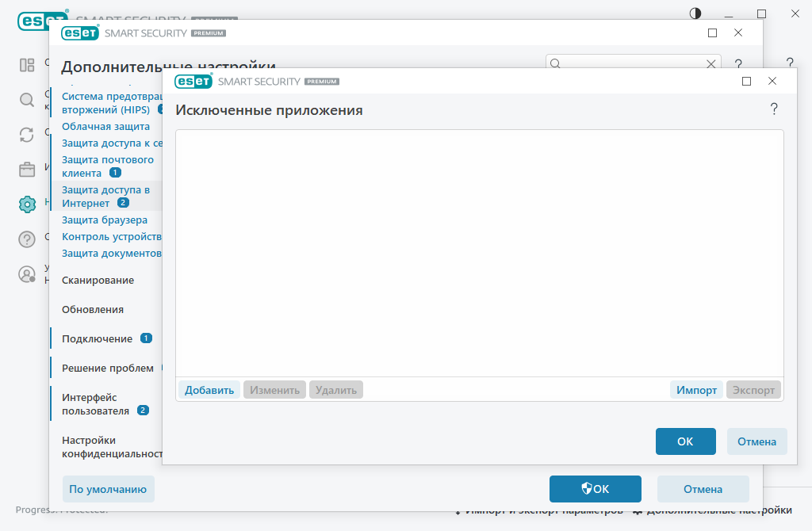
Task: Close the Дополнительные настройки window
Action: pyautogui.click(x=738, y=32)
